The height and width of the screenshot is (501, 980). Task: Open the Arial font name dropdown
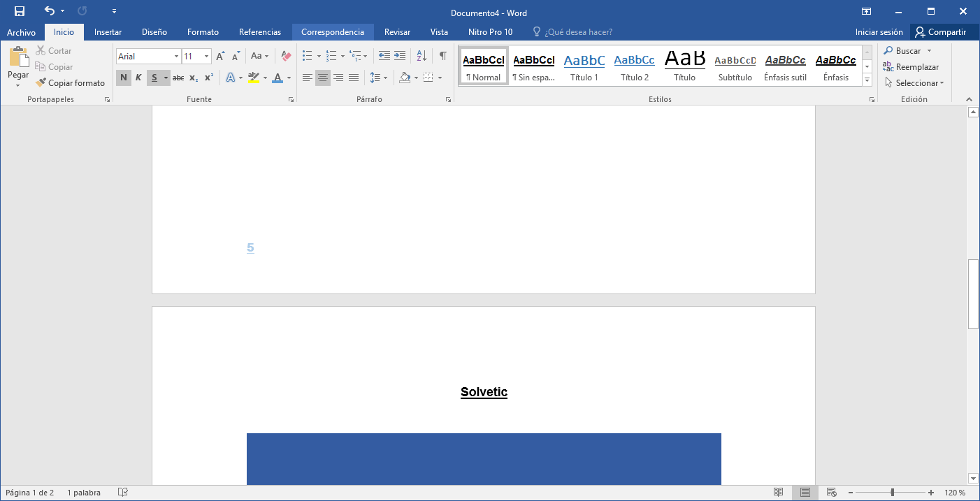[176, 57]
